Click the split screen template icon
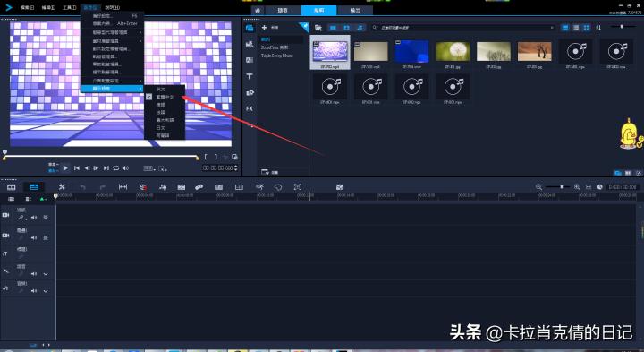This screenshot has height=352, width=644. pos(239,187)
